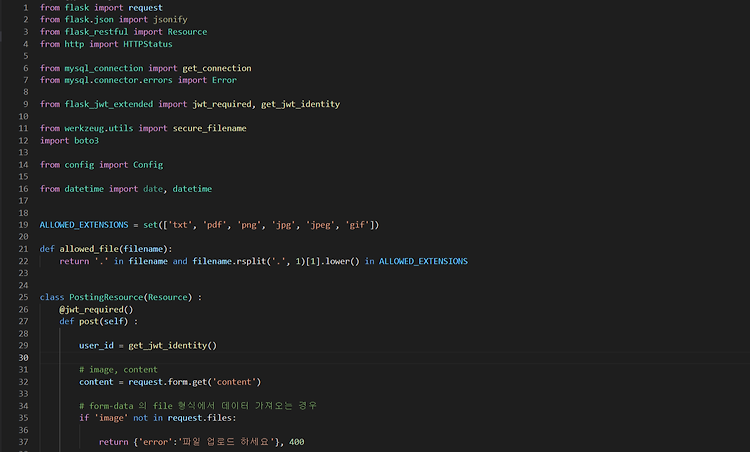Click line number 30 in the gutter
Image resolution: width=750 pixels, height=452 pixels.
[x=23, y=358]
